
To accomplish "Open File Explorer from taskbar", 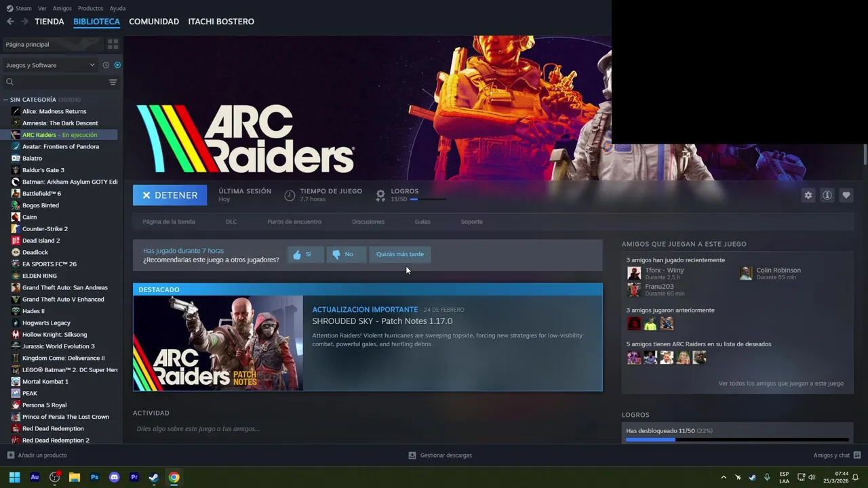I will coord(75,477).
